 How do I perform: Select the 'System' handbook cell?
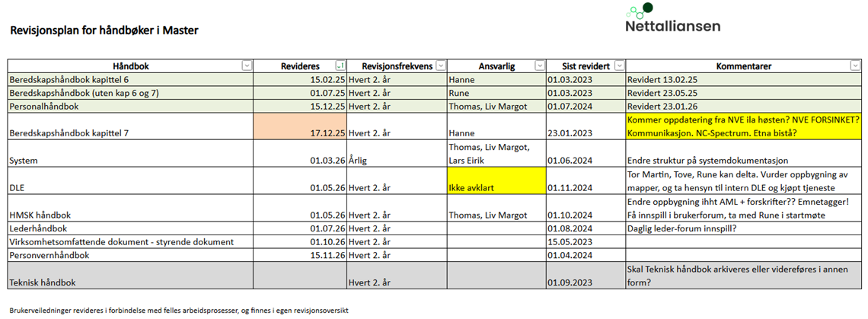pyautogui.click(x=130, y=153)
